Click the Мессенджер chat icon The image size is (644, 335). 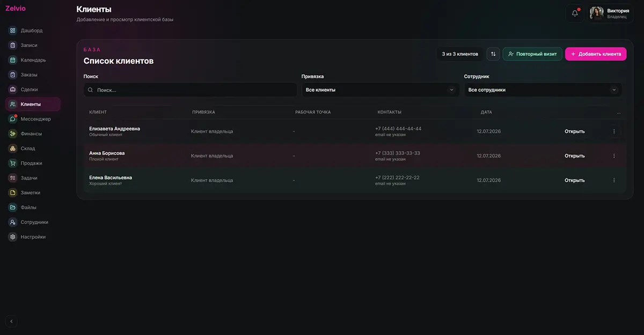(13, 119)
